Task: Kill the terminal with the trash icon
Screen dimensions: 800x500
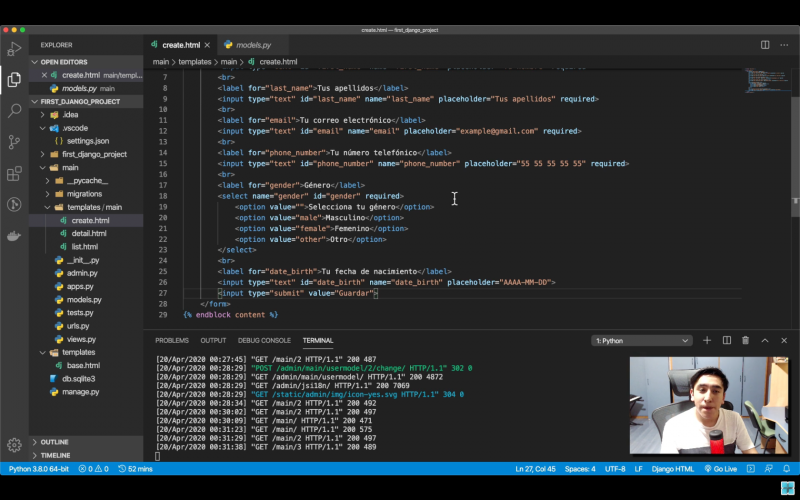Action: 745,340
